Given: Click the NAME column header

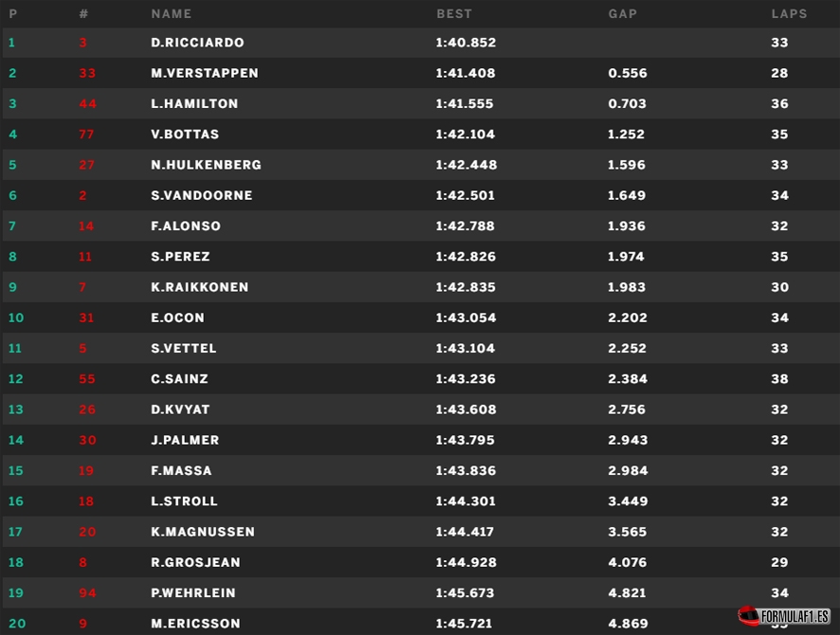Looking at the screenshot, I should tap(171, 14).
